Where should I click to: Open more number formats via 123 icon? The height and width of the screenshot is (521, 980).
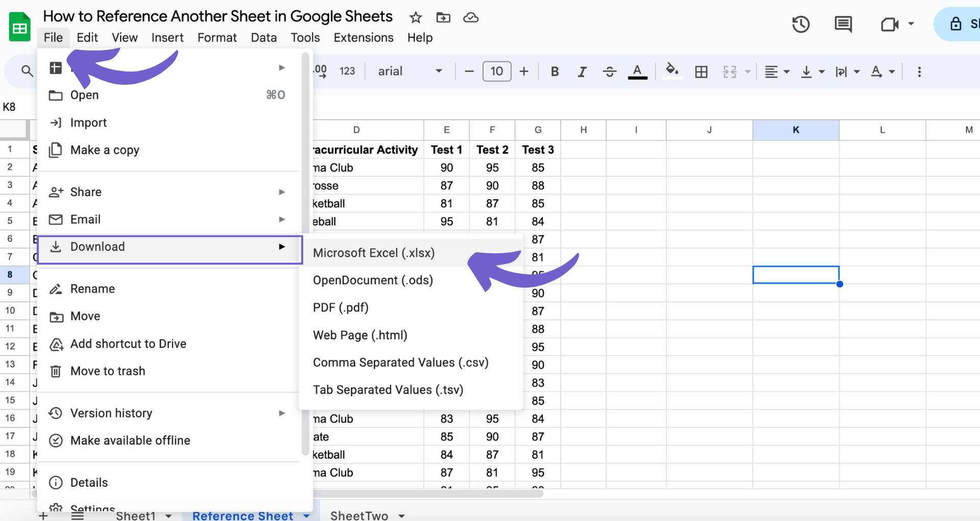point(348,71)
